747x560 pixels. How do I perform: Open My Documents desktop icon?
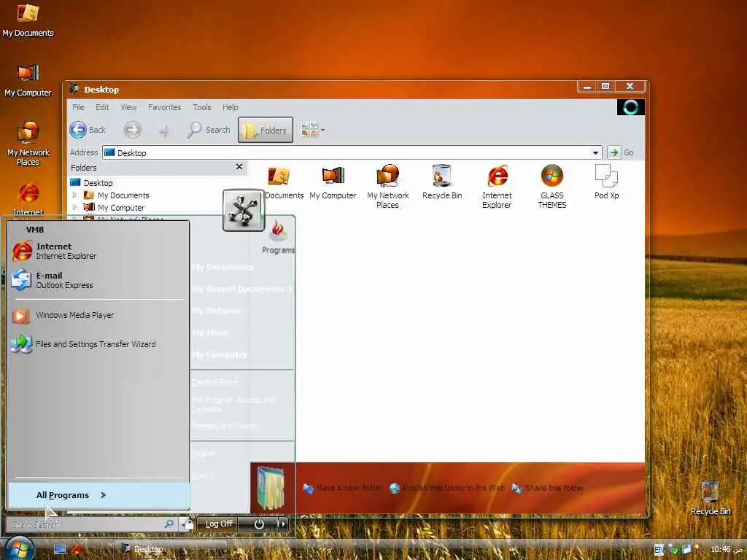pos(28,20)
